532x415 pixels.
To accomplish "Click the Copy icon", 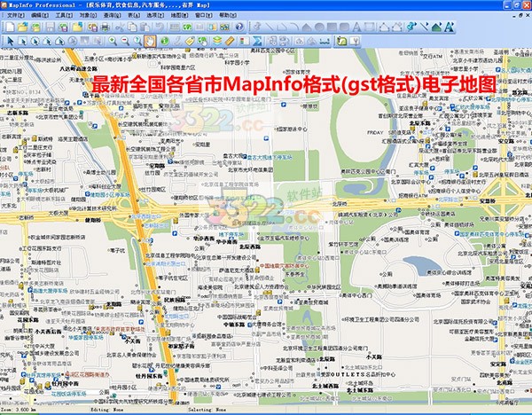I will (133, 27).
